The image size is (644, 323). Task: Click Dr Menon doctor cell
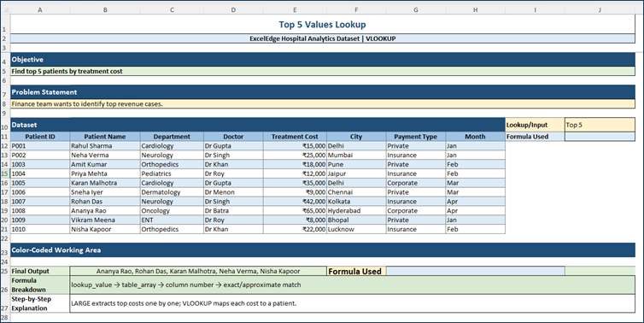[233, 192]
